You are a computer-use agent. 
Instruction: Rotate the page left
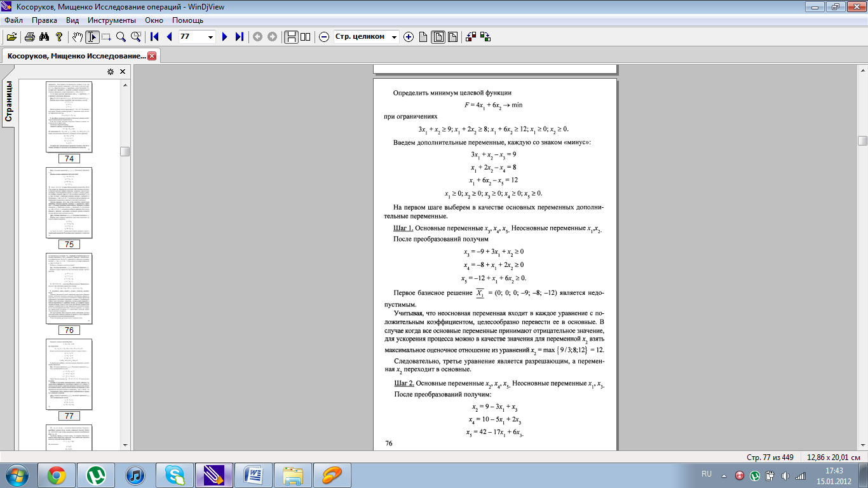471,37
